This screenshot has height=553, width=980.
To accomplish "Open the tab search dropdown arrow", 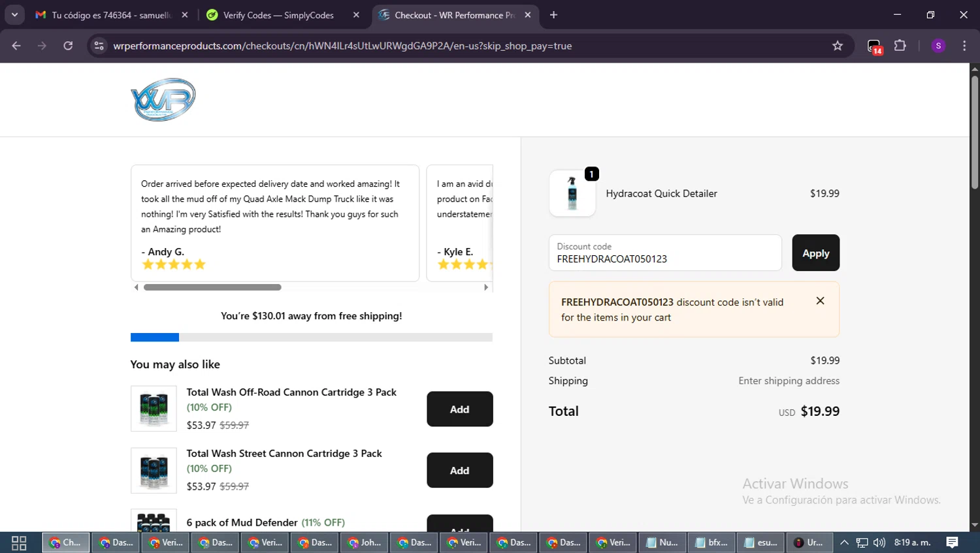I will pyautogui.click(x=14, y=15).
